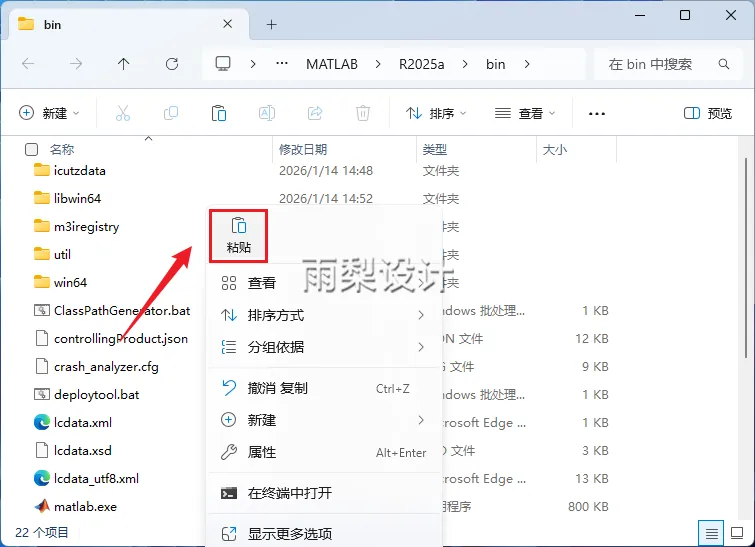Switch to details view icon in status bar
755x547 pixels.
(711, 533)
